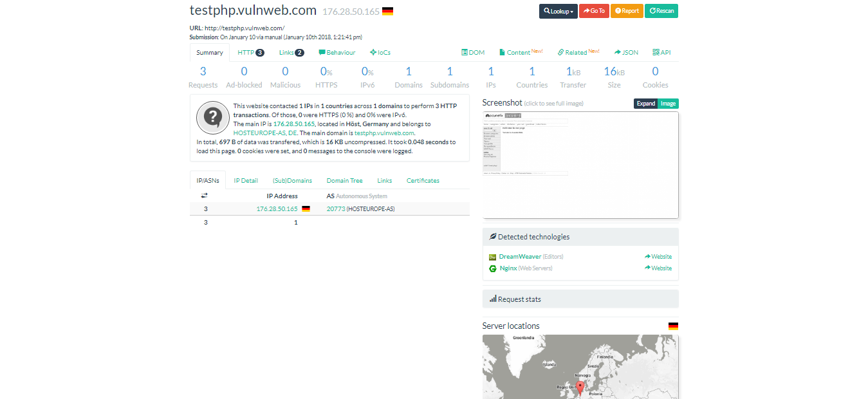
Task: Open the JSON result link
Action: click(x=626, y=53)
